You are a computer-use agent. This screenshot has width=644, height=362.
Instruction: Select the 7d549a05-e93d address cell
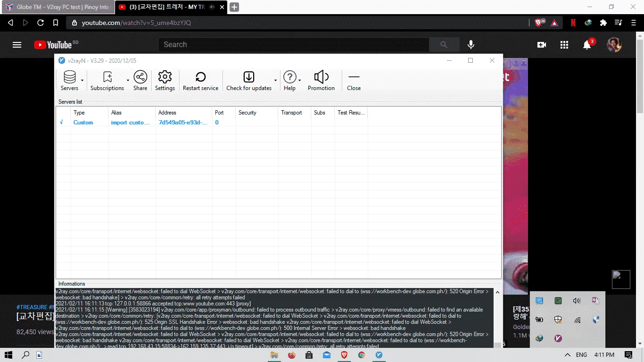(183, 123)
